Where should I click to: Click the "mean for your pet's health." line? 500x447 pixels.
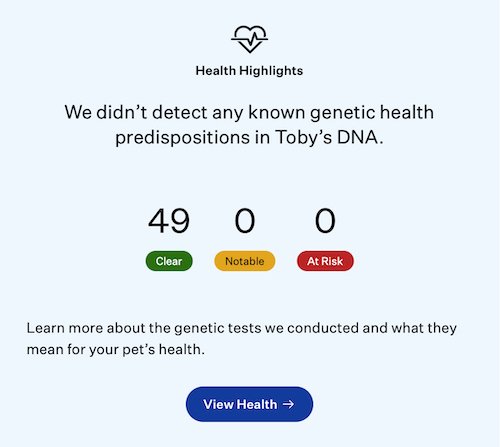tap(116, 350)
